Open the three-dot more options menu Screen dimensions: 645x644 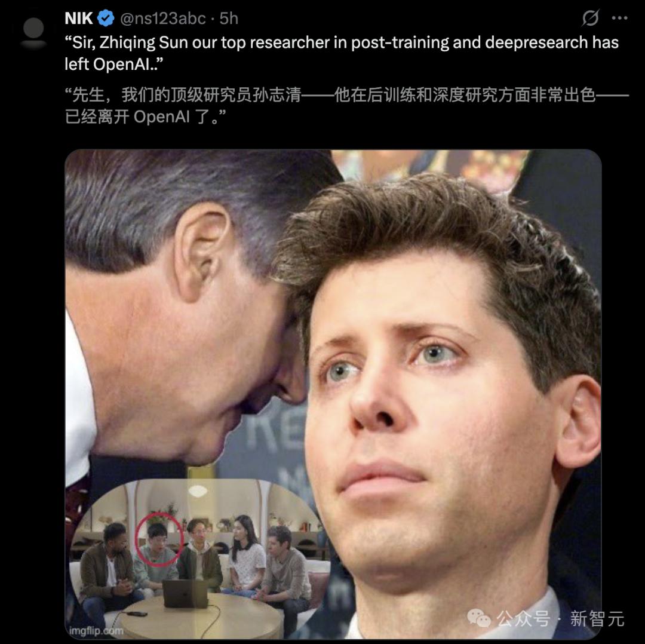619,18
